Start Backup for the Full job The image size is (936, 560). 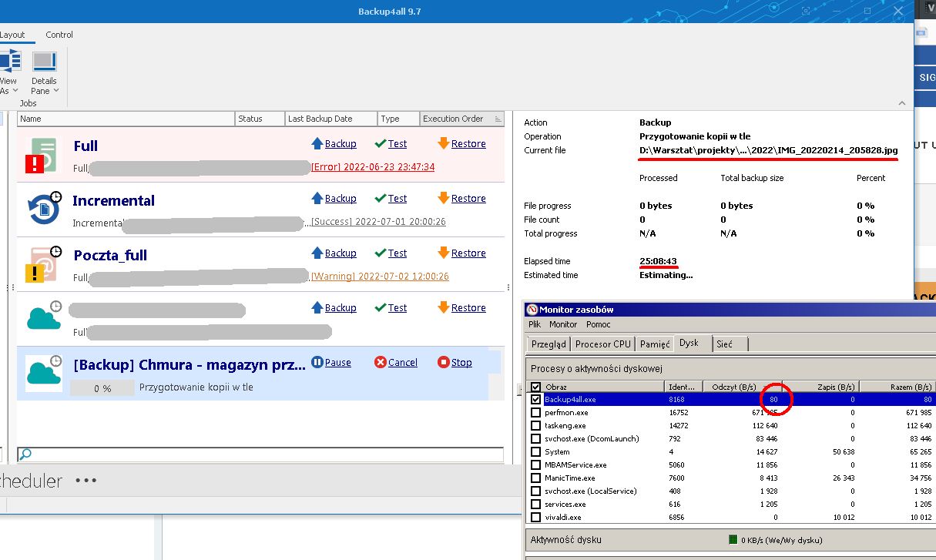pyautogui.click(x=334, y=143)
